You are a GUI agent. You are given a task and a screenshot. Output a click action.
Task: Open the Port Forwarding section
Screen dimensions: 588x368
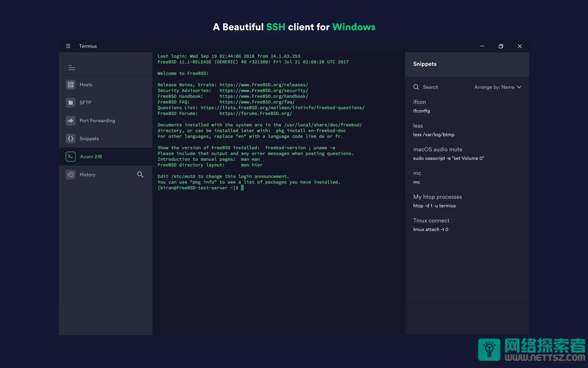pos(97,121)
